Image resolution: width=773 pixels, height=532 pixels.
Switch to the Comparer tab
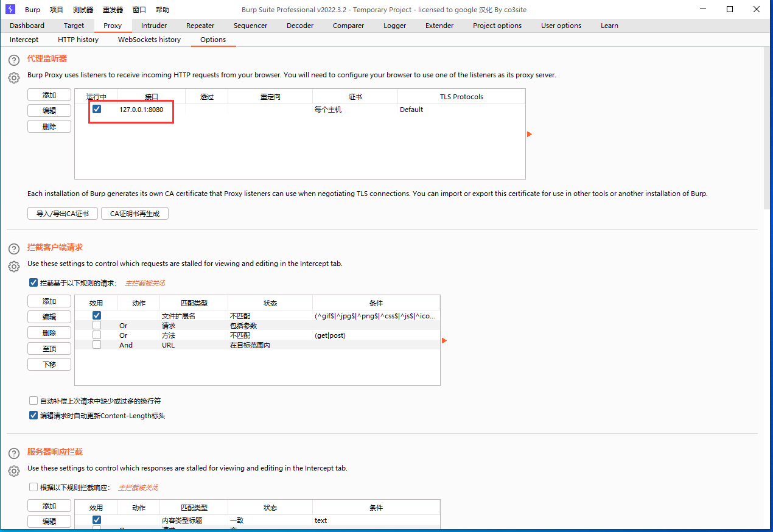[348, 26]
